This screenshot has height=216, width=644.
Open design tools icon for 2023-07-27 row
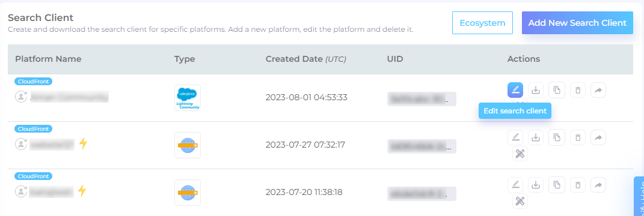520,154
